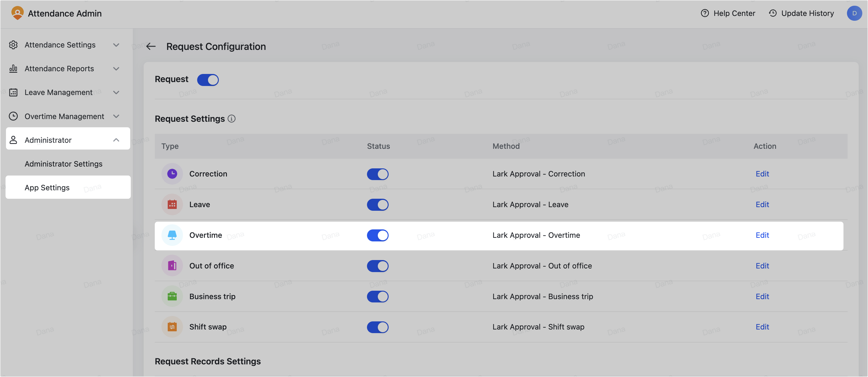This screenshot has height=377, width=868.
Task: Click the Correction clock type icon
Action: 172,174
